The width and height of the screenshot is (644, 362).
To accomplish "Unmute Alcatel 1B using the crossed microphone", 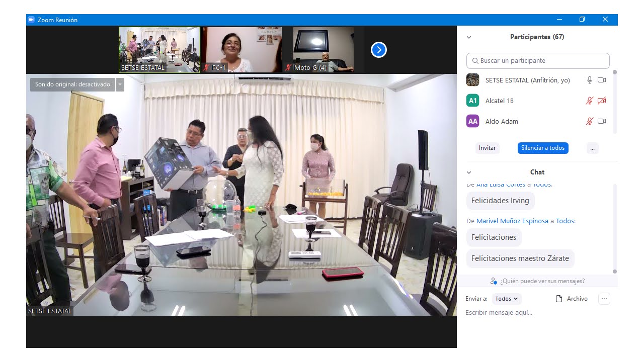I will (590, 101).
